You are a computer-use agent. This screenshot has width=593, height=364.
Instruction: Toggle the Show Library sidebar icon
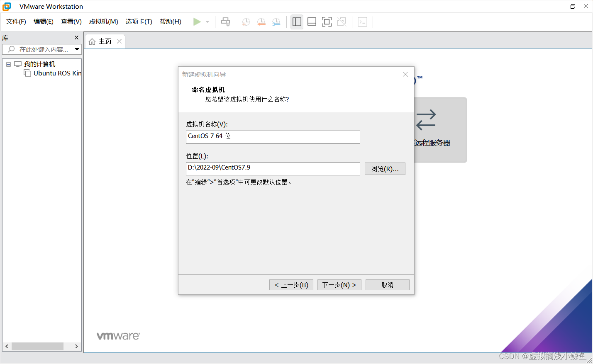297,22
